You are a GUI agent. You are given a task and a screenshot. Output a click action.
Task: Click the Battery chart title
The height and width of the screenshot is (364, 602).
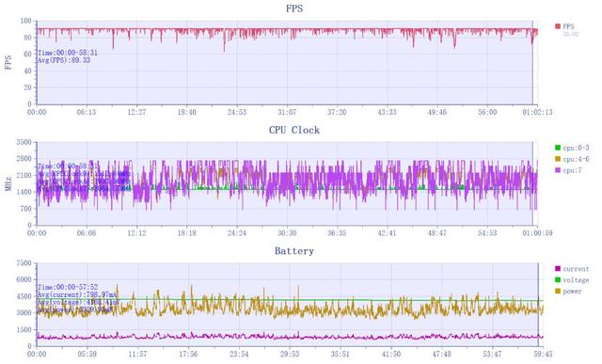coord(294,251)
